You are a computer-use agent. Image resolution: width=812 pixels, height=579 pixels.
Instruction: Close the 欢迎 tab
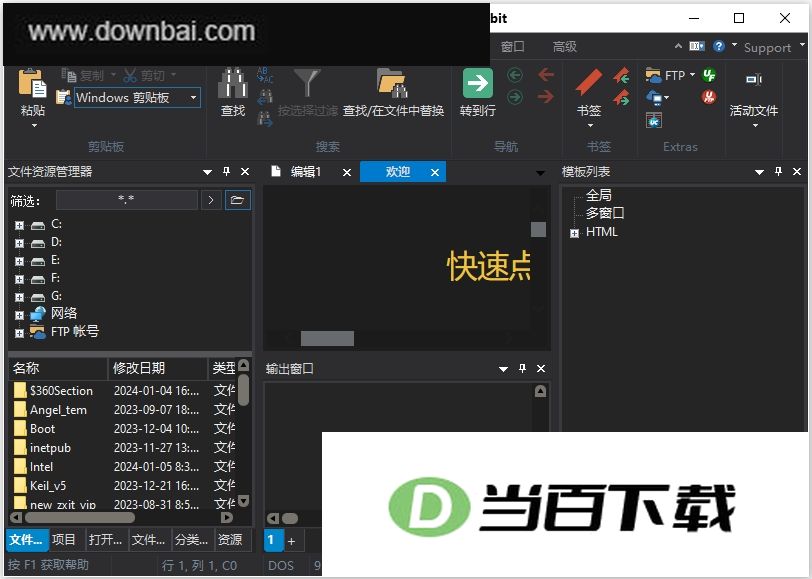435,172
